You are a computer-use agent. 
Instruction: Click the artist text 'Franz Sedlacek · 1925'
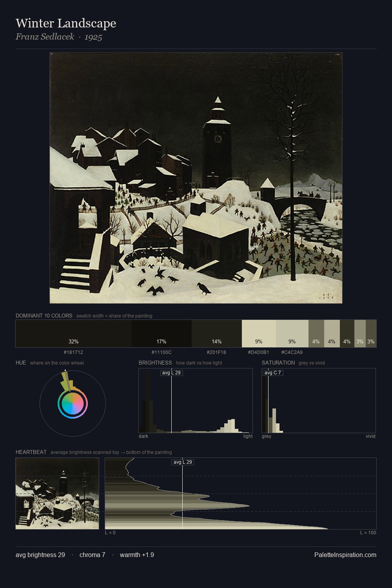(x=59, y=37)
